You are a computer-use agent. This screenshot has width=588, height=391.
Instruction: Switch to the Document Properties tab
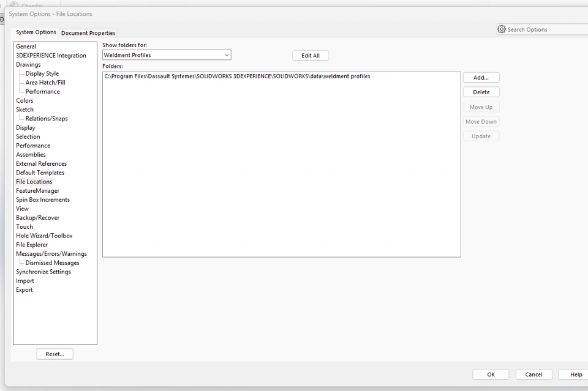[x=88, y=33]
